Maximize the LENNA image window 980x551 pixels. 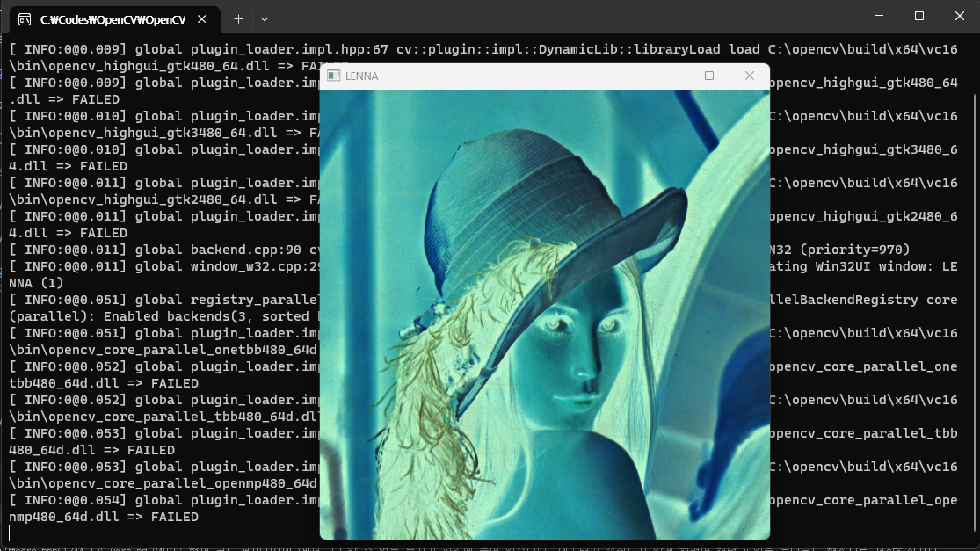708,76
